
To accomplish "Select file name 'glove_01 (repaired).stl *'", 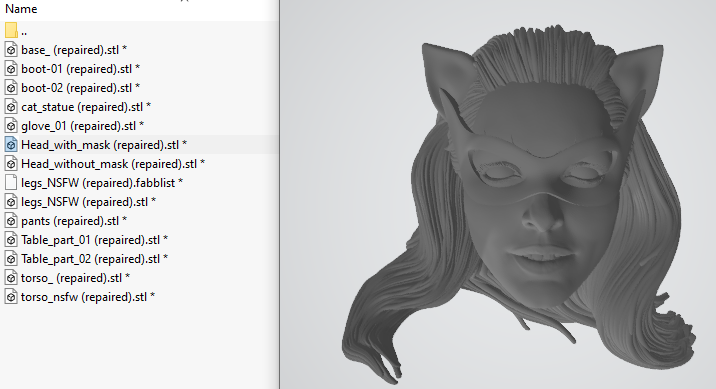I will [83, 126].
